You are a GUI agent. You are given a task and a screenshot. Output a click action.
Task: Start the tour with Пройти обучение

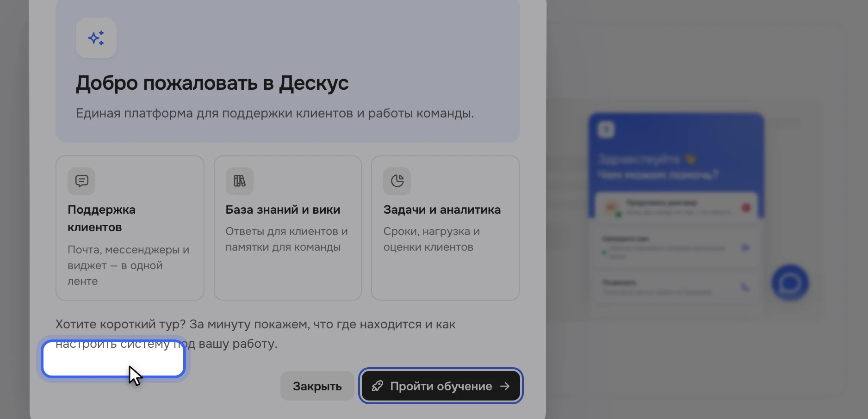pyautogui.click(x=441, y=386)
